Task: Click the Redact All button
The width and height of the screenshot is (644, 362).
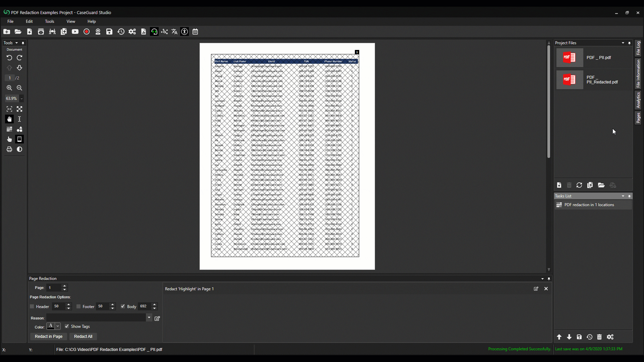Action: coord(83,337)
